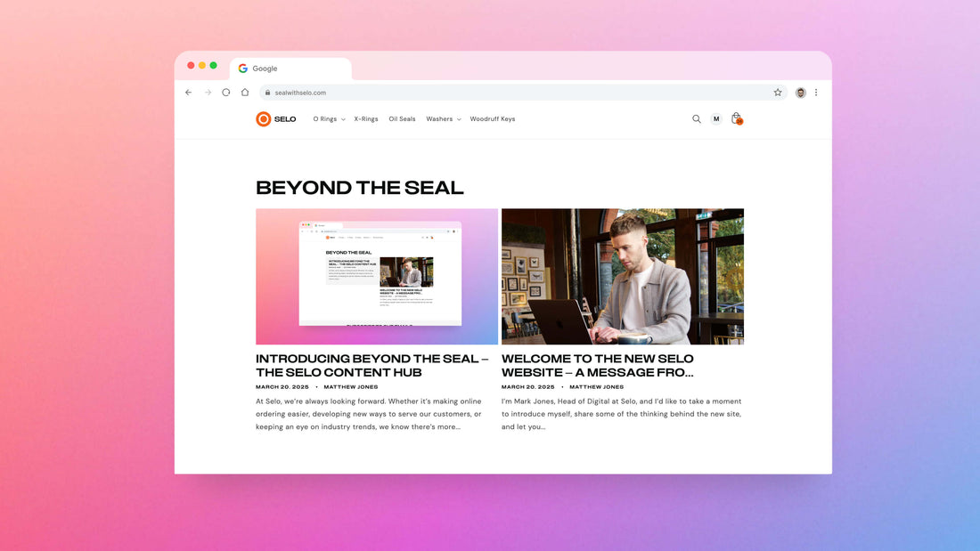Image resolution: width=980 pixels, height=551 pixels.
Task: Open the site search magnifier icon
Action: pyautogui.click(x=697, y=119)
